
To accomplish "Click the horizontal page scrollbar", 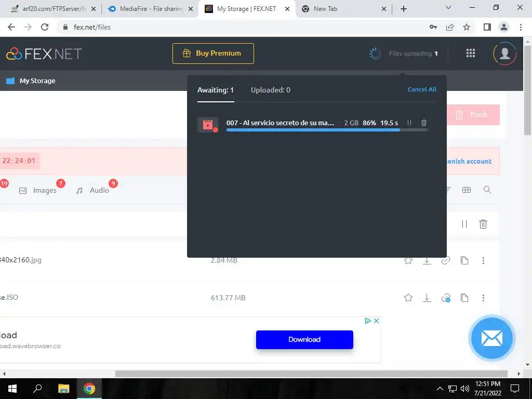I will [311, 374].
